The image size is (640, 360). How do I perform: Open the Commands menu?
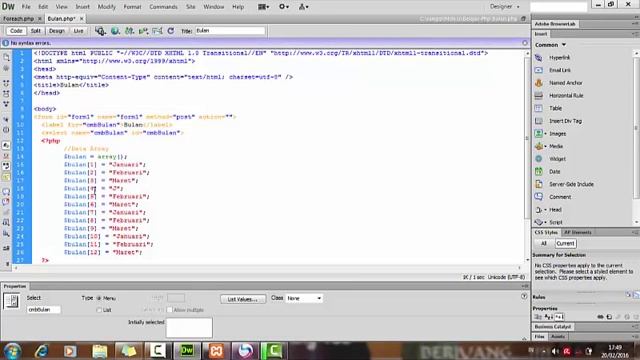(163, 7)
